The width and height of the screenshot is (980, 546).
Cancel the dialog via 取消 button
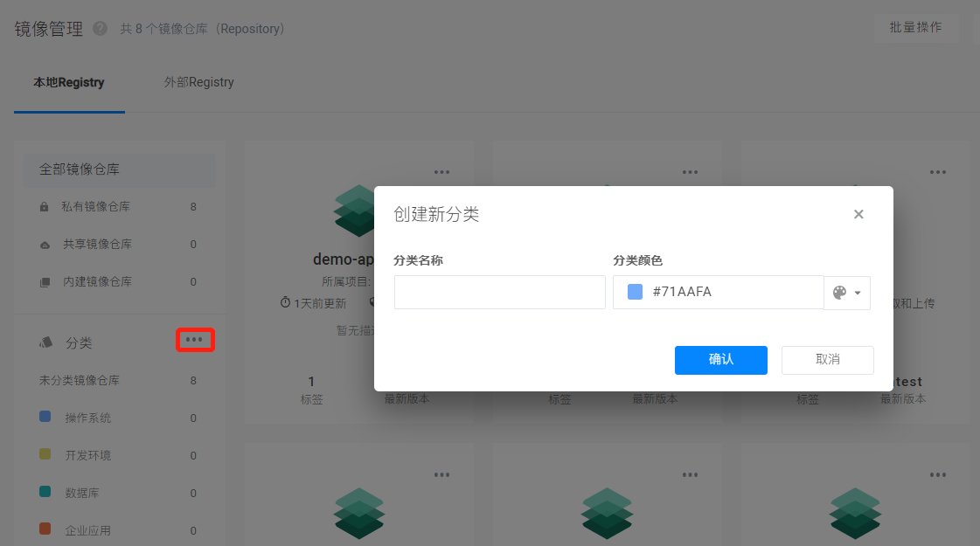pos(827,360)
